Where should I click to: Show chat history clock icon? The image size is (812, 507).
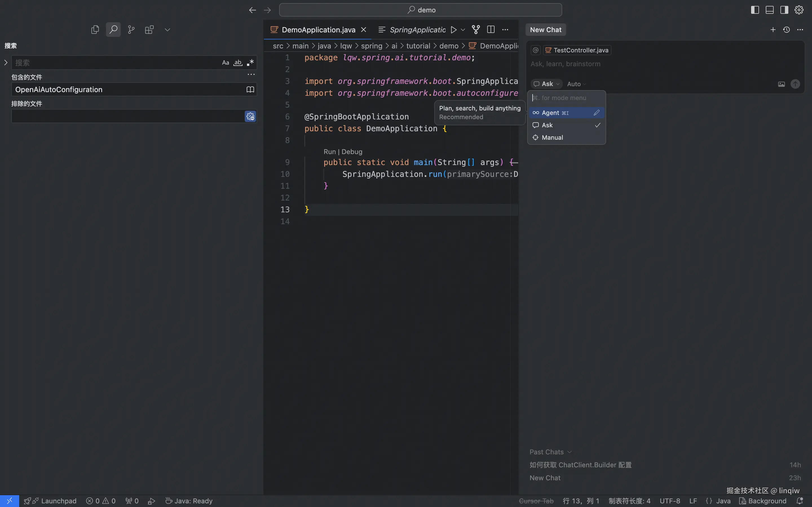tap(786, 30)
